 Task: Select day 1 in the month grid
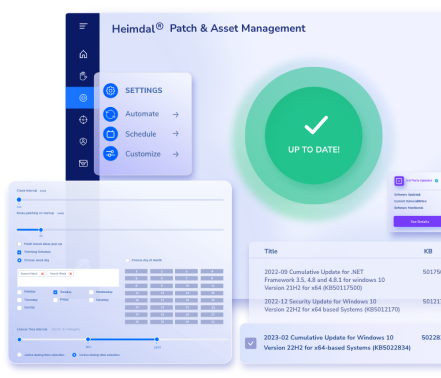pos(136,271)
